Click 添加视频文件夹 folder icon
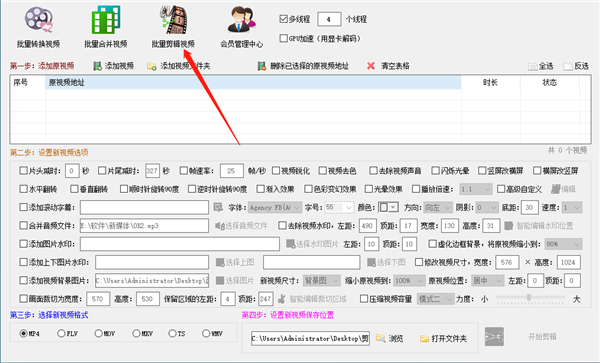The height and width of the screenshot is (363, 600). [x=152, y=66]
